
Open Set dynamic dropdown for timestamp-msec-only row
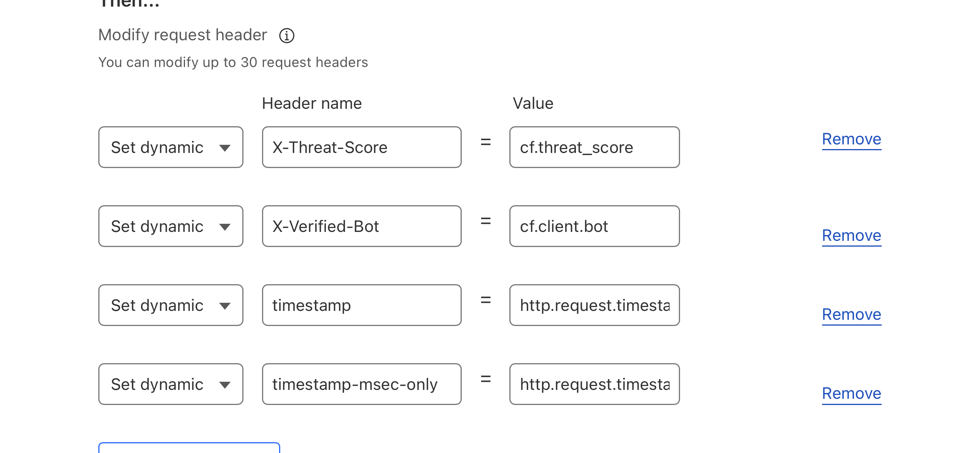[x=171, y=384]
